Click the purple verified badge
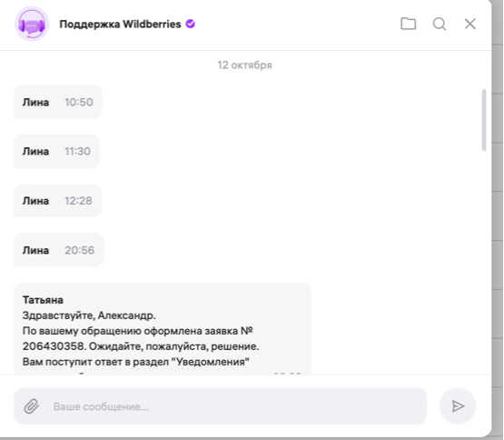This screenshot has width=504, height=440. tap(191, 24)
